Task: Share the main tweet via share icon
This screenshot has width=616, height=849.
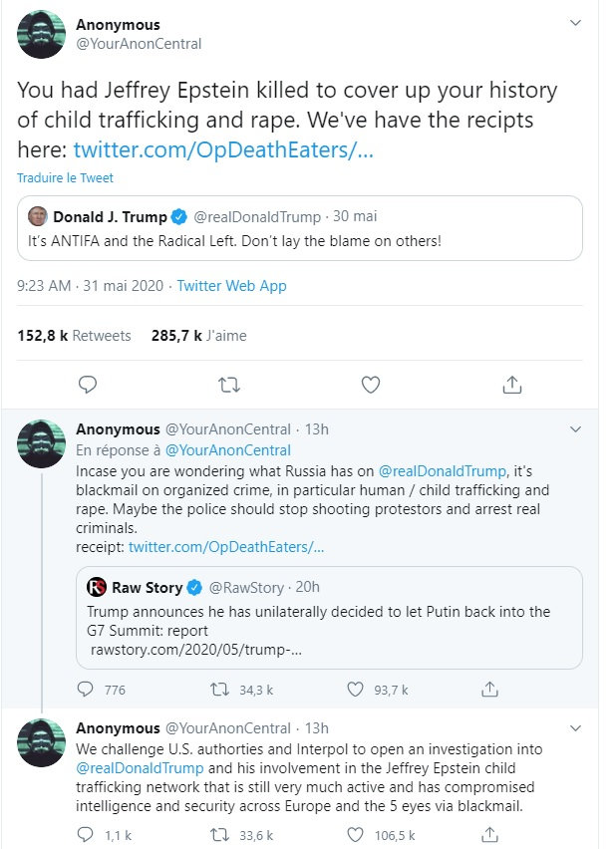Action: (x=510, y=384)
